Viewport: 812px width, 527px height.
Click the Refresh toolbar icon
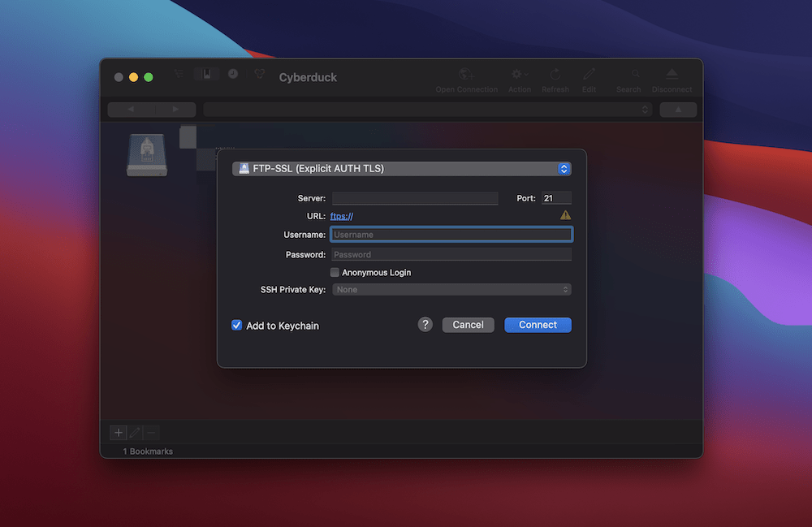[x=555, y=75]
